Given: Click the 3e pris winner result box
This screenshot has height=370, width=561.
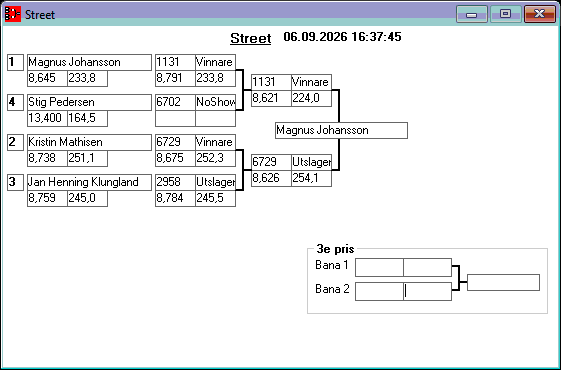Looking at the screenshot, I should [x=503, y=283].
